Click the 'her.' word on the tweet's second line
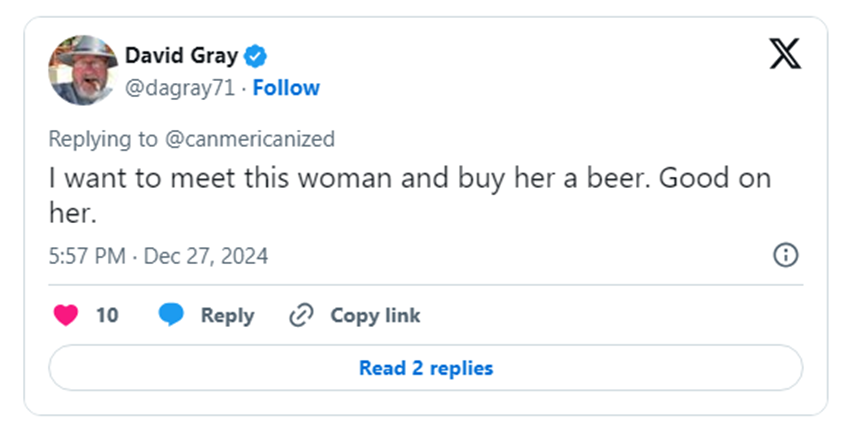 73,213
